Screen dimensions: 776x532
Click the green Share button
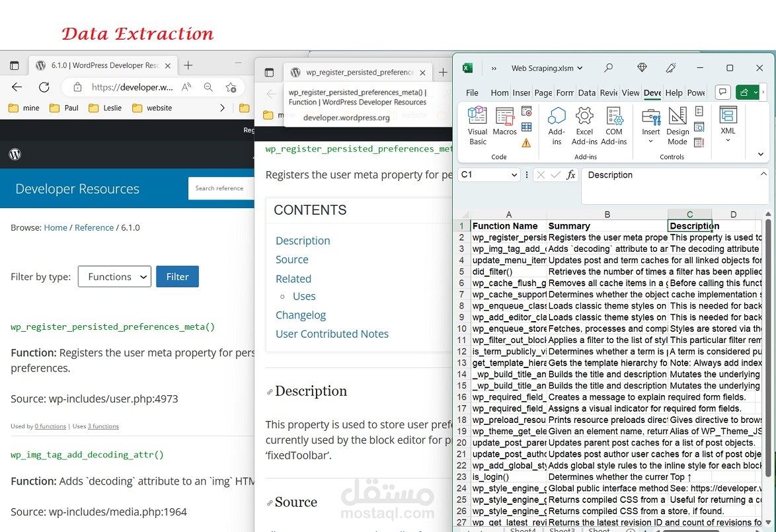point(744,92)
